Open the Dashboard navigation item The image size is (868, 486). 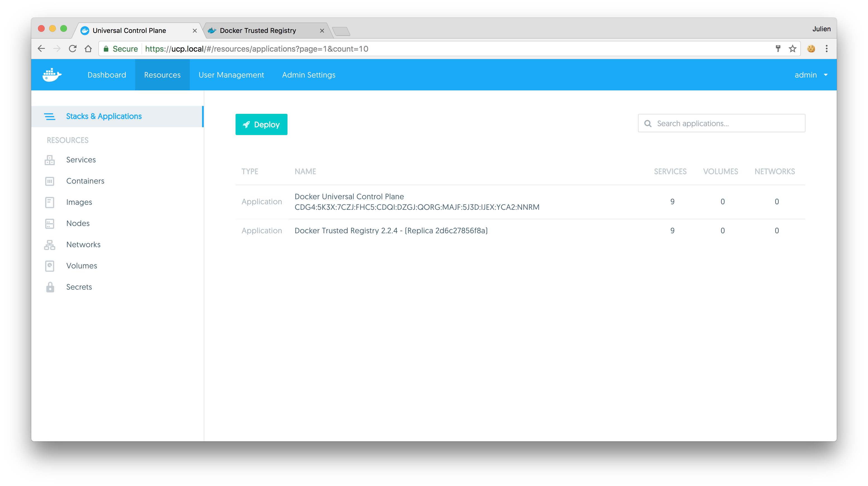click(x=107, y=74)
